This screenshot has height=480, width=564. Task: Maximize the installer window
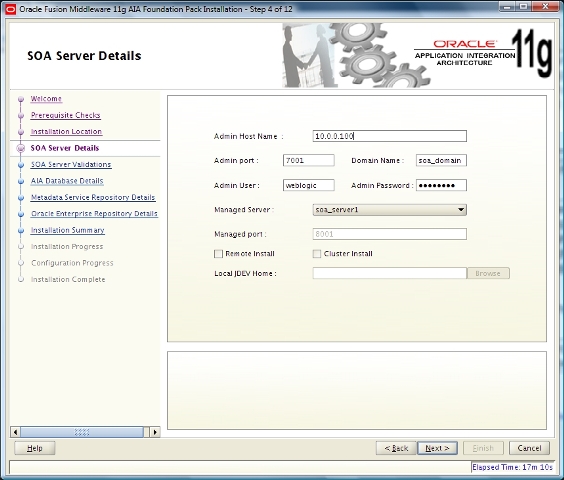point(523,7)
